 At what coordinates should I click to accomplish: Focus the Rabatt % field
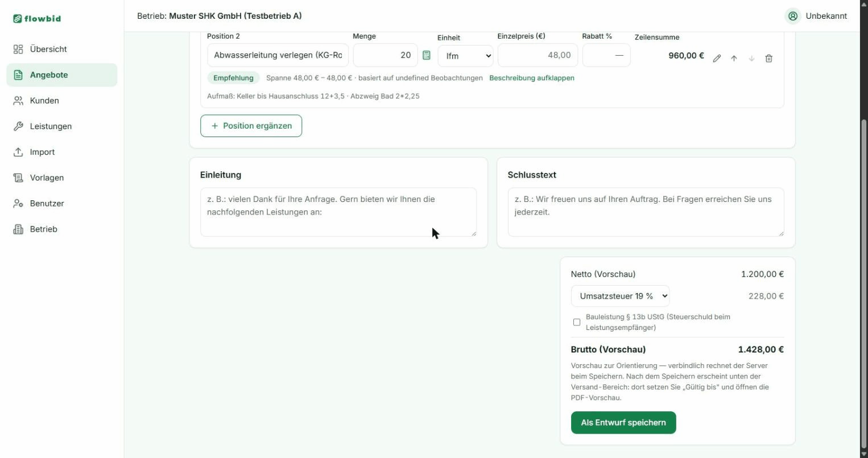[606, 55]
